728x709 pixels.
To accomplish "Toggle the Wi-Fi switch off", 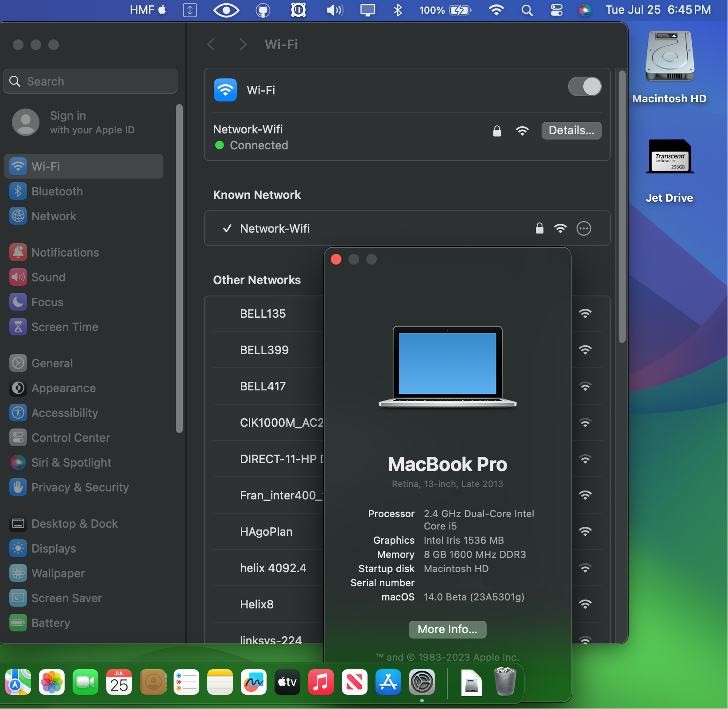I will click(585, 86).
